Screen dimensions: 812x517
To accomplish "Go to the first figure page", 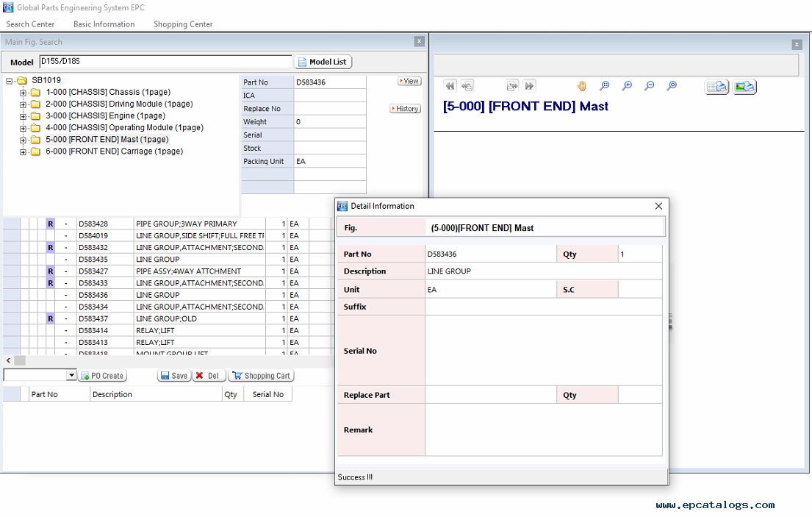I will tap(450, 86).
